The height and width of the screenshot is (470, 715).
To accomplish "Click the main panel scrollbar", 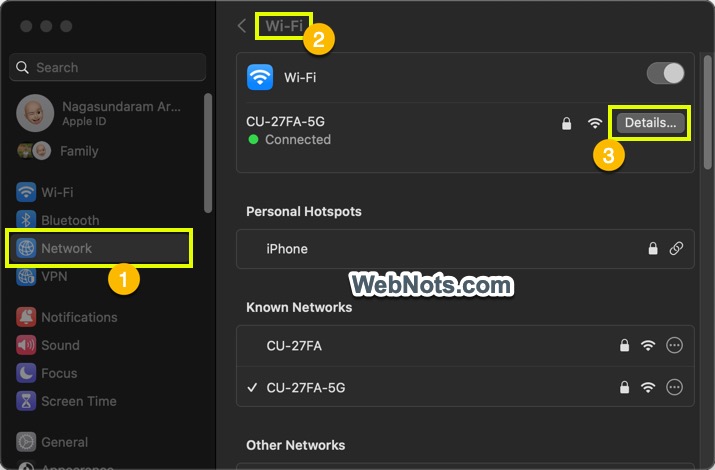I will (707, 112).
